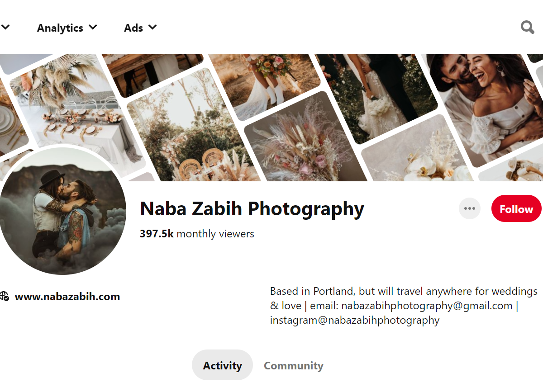Screen dimensions: 543x392
Task: Click the leftmost chevron in top navigation
Action: click(x=5, y=27)
